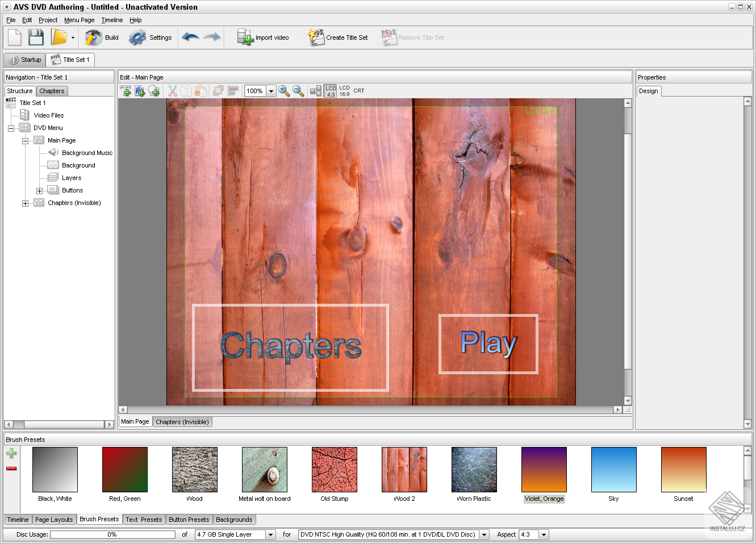Click the Import video toolbar button
756x544 pixels.
tap(263, 37)
